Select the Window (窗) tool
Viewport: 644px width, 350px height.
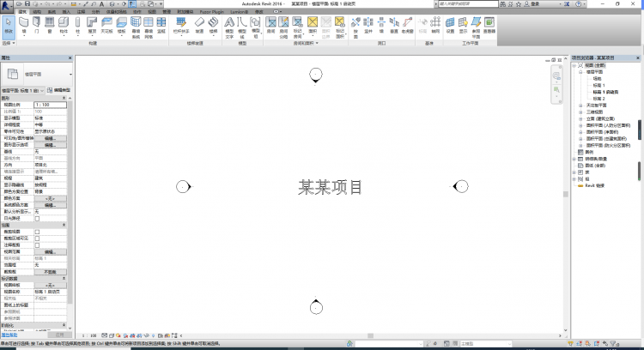tap(50, 26)
